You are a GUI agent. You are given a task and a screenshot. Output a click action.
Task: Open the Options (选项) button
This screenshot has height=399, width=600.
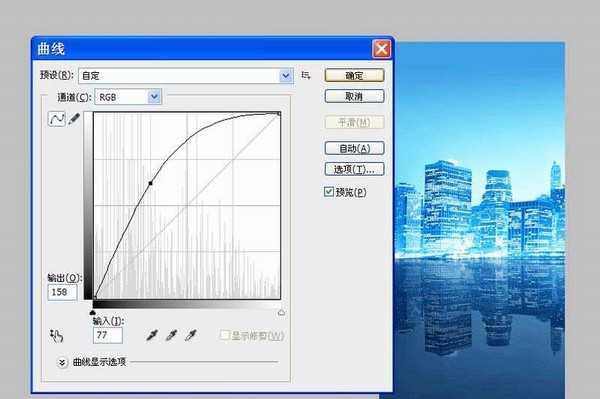coord(354,169)
